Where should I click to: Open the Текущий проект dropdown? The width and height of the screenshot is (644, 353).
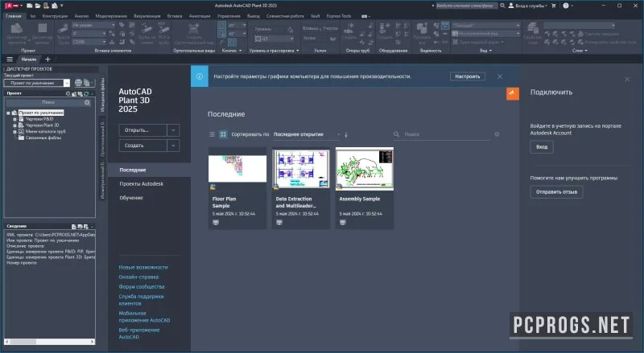point(67,83)
